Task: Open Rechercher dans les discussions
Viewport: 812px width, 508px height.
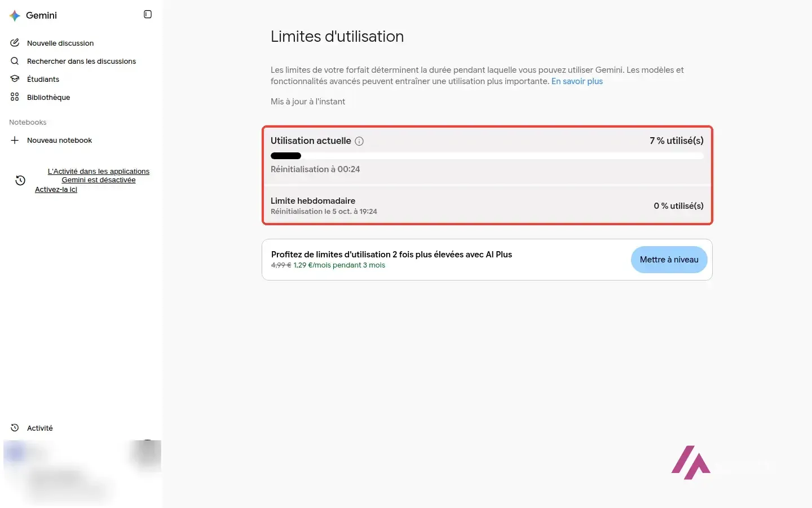Action: pyautogui.click(x=81, y=61)
